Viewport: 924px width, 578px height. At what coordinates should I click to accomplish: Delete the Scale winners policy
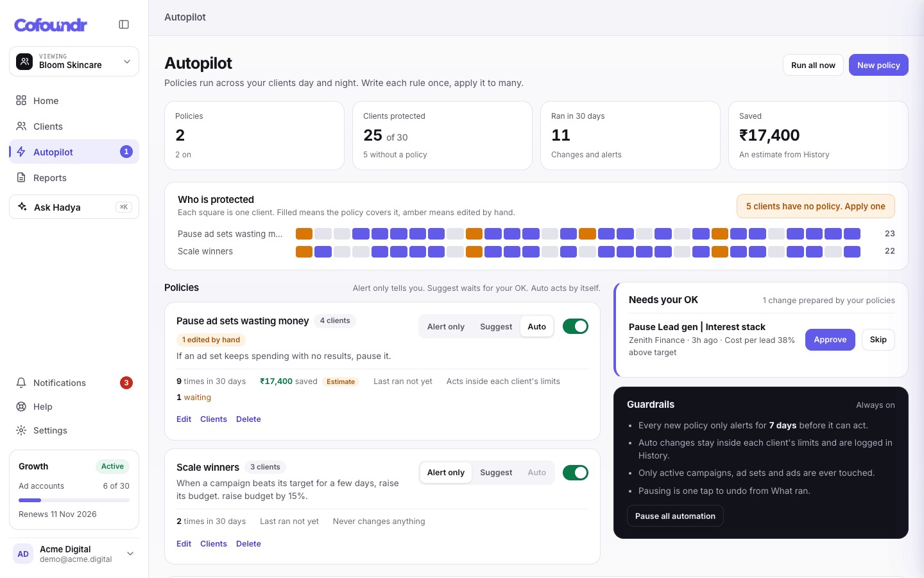pos(248,543)
